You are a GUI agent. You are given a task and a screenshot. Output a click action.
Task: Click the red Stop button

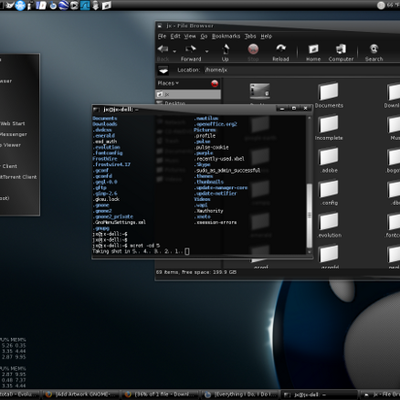tap(253, 49)
